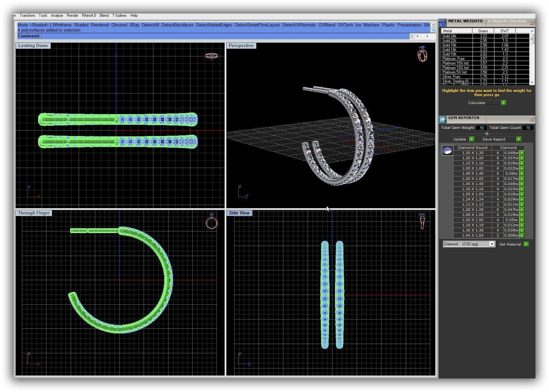The width and height of the screenshot is (549, 392).
Task: Click green arrow for 1.10 X 1.10 row
Action: [x=522, y=163]
